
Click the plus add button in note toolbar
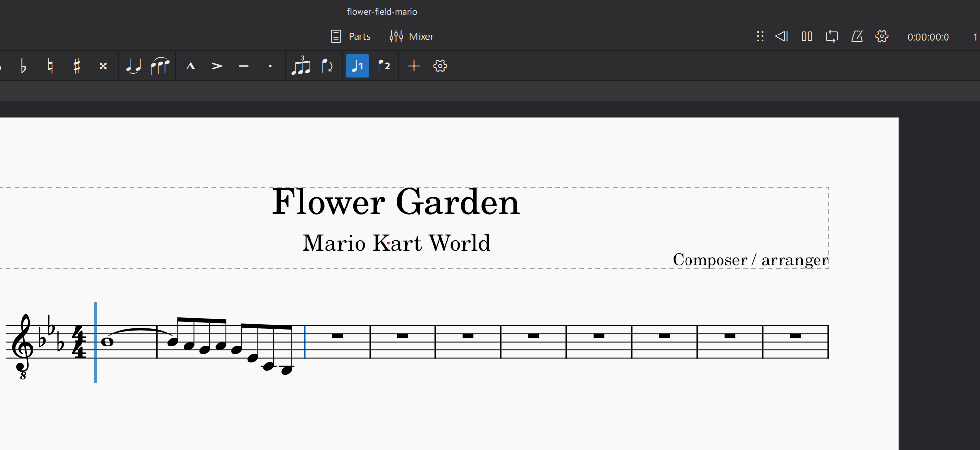(x=414, y=66)
